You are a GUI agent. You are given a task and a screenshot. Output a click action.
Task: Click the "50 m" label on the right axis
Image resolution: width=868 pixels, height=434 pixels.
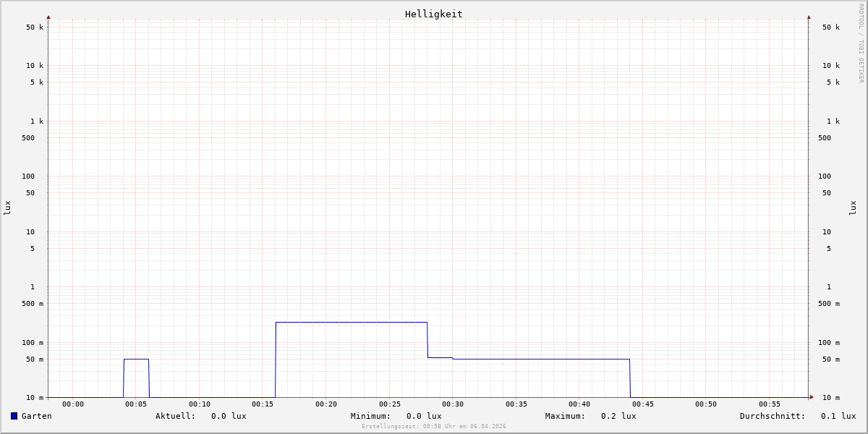click(831, 359)
